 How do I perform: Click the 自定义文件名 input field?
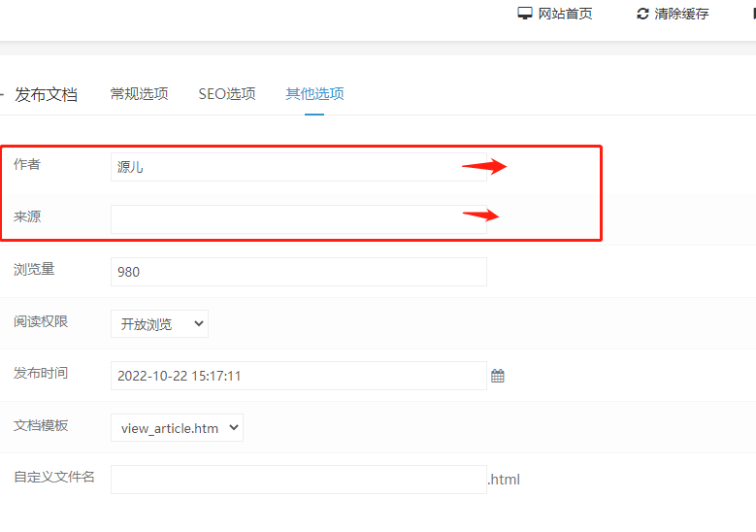[x=299, y=480]
